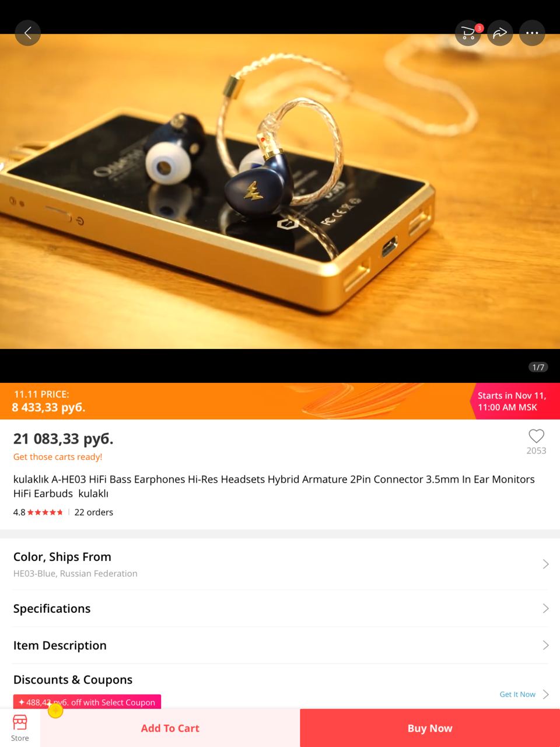
Task: Tap the share arrow icon
Action: coord(500,33)
